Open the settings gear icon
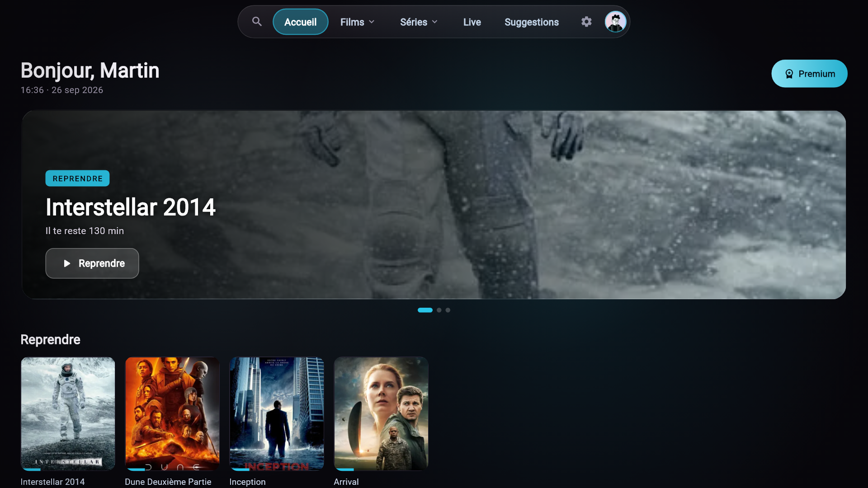Image resolution: width=868 pixels, height=488 pixels. coord(586,22)
